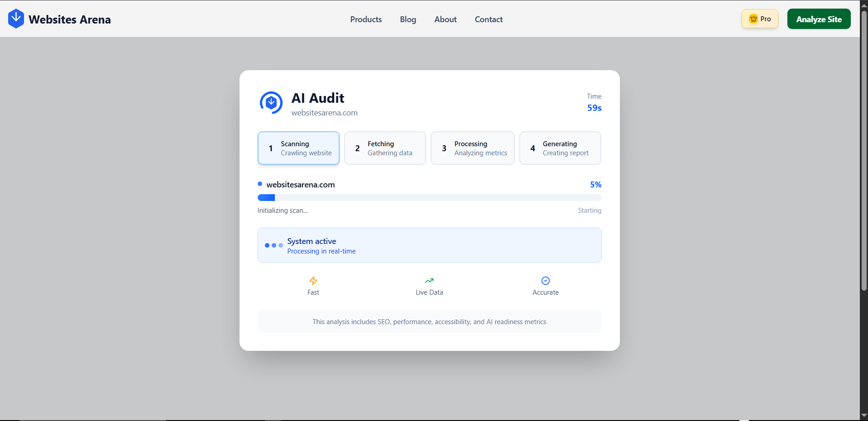Viewport: 868px width, 421px height.
Task: Click the Pro badge
Action: [x=760, y=19]
